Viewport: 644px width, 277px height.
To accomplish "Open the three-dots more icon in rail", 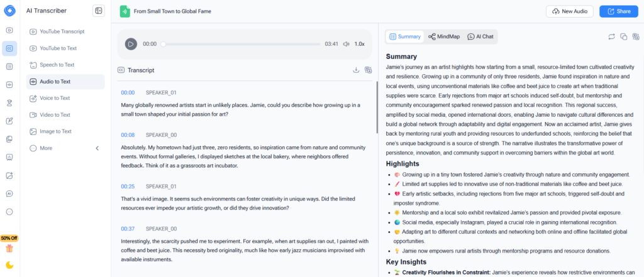I will click(9, 212).
